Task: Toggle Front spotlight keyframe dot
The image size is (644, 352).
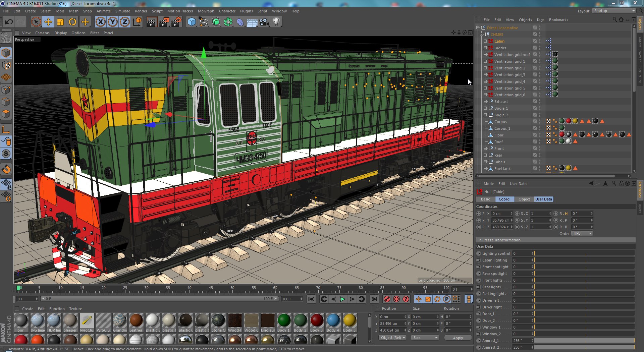Action: [479, 267]
